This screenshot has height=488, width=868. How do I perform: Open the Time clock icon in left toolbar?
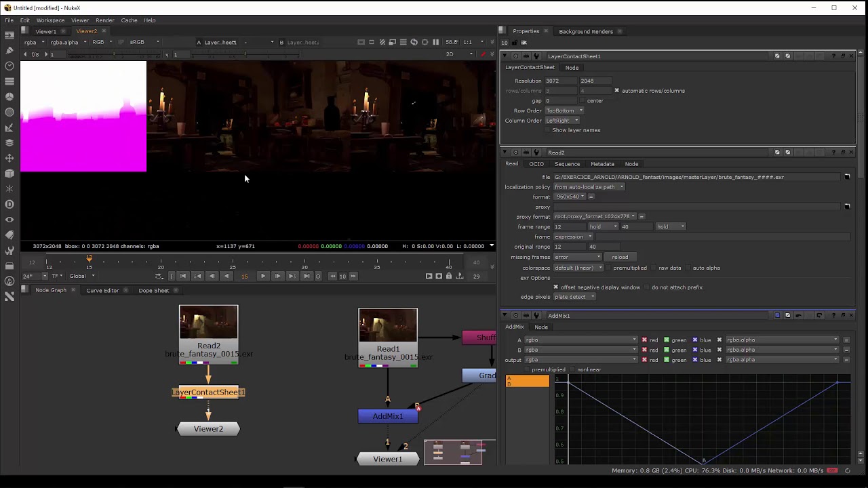coord(9,66)
